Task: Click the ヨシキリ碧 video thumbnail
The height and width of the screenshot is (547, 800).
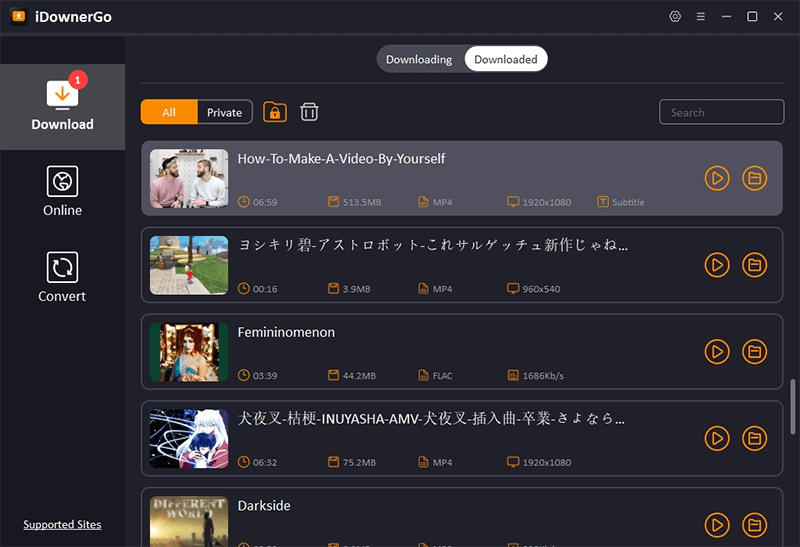Action: point(189,265)
